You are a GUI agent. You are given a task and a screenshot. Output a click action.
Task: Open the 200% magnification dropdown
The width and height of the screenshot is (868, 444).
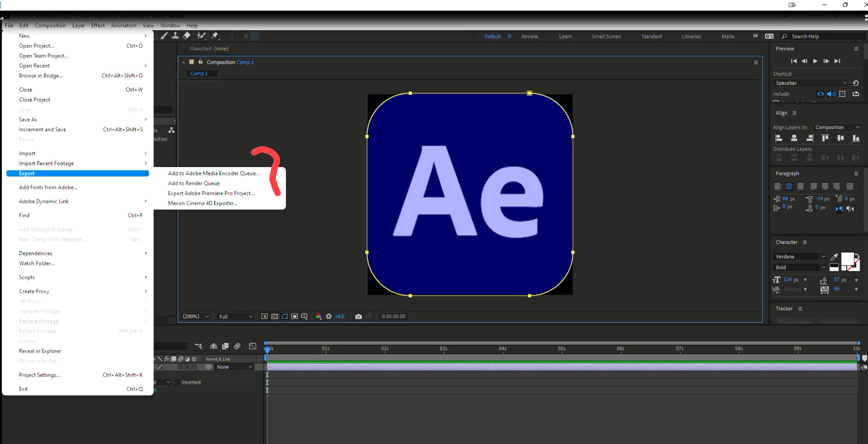tap(196, 316)
